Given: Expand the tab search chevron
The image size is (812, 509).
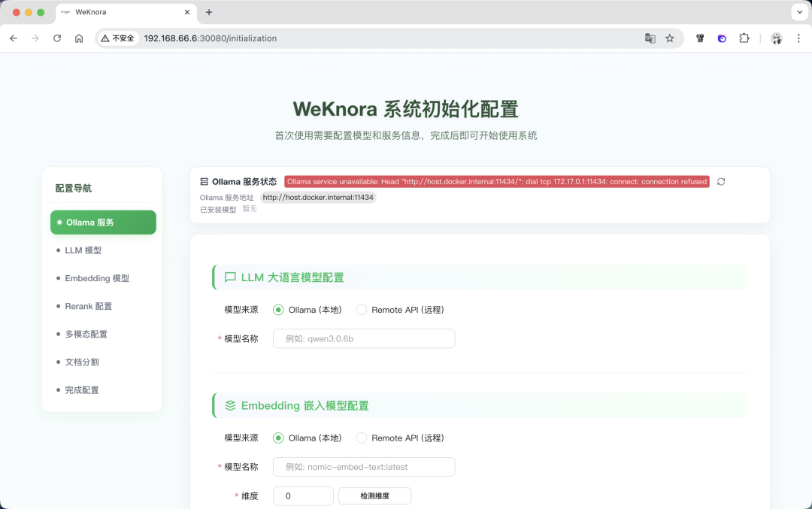Looking at the screenshot, I should click(x=799, y=12).
